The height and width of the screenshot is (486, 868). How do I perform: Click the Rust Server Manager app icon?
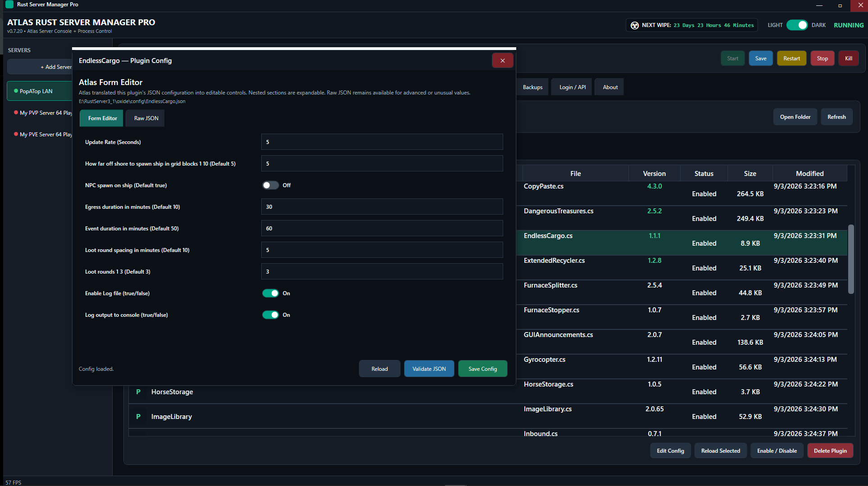(9, 4)
